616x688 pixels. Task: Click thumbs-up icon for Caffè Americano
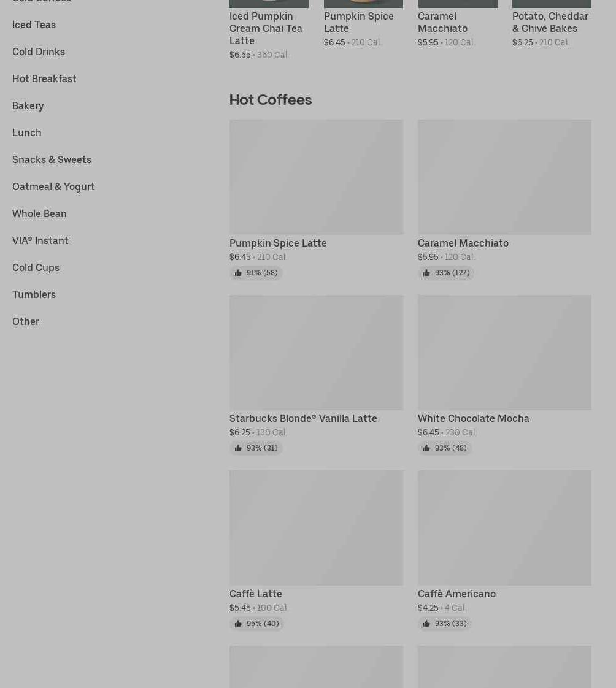[426, 624]
